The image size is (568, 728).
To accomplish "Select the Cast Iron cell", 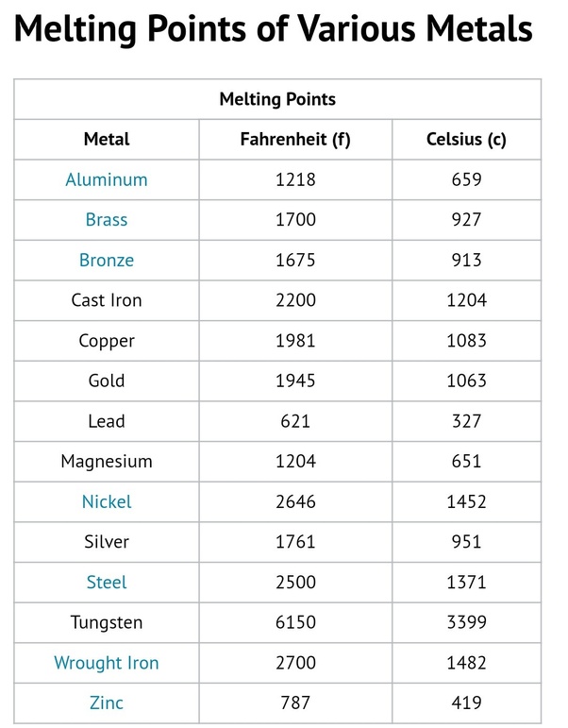I will (x=107, y=301).
